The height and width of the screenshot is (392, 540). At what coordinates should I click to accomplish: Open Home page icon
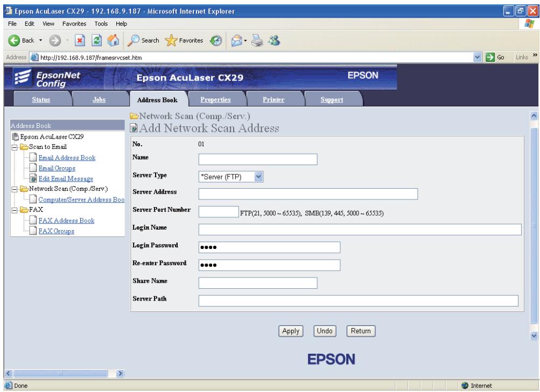click(113, 40)
